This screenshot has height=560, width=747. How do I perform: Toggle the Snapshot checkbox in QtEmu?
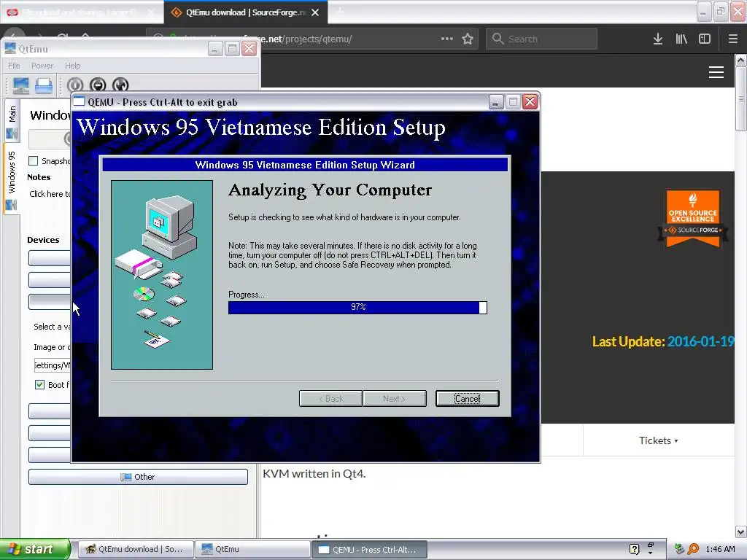(x=34, y=161)
